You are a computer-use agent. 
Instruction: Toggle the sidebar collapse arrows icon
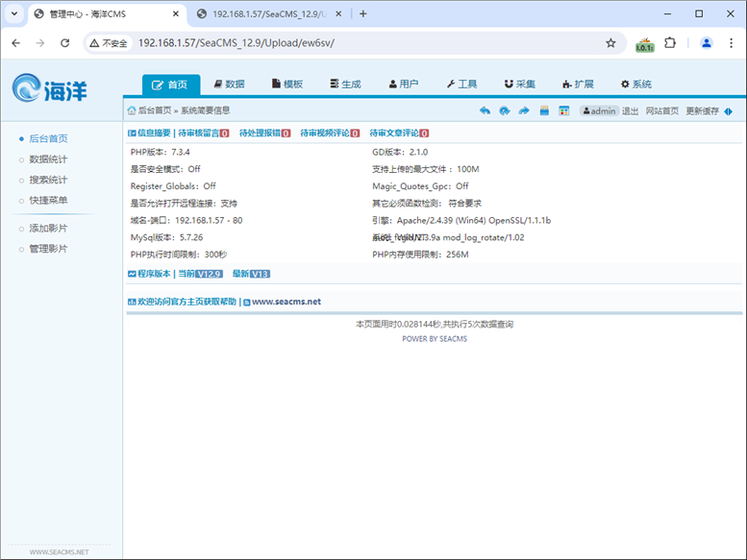[x=729, y=111]
